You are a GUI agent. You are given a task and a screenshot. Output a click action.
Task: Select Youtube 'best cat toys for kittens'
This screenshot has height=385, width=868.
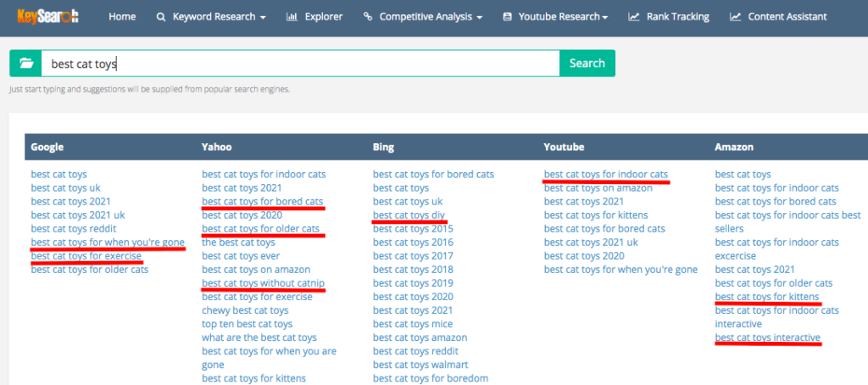596,215
